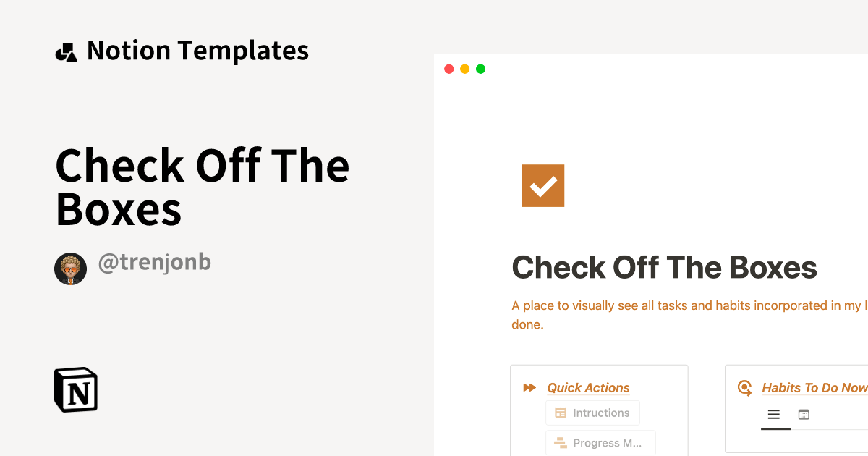Click the fast-forward icon beside Quick Actions
The height and width of the screenshot is (456, 868).
(529, 388)
